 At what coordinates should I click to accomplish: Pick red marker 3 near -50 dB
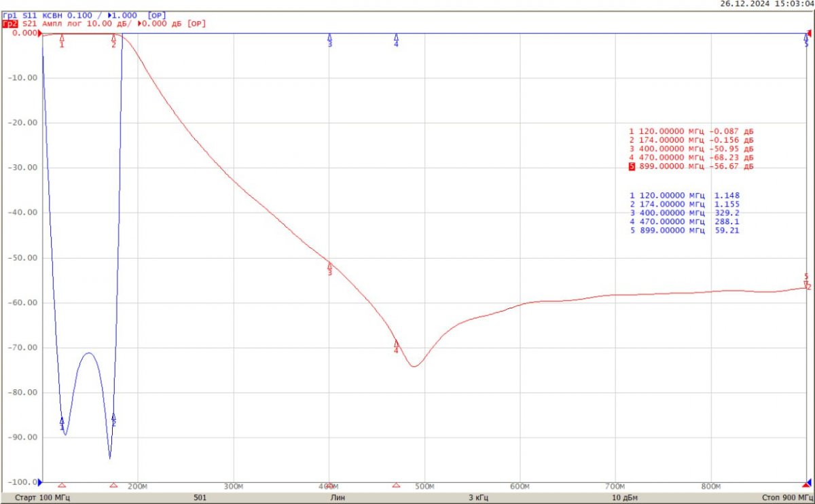pos(330,268)
